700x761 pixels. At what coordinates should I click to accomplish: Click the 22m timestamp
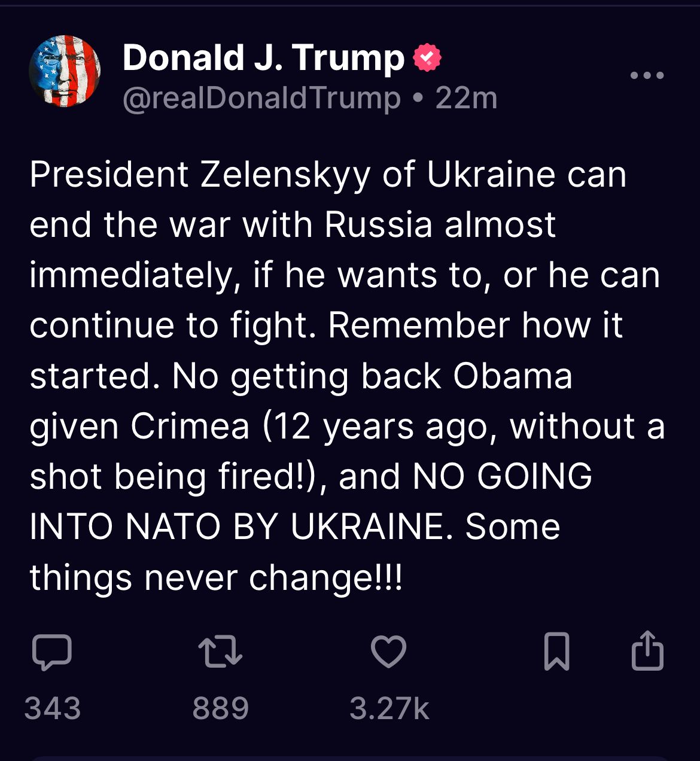click(x=467, y=98)
